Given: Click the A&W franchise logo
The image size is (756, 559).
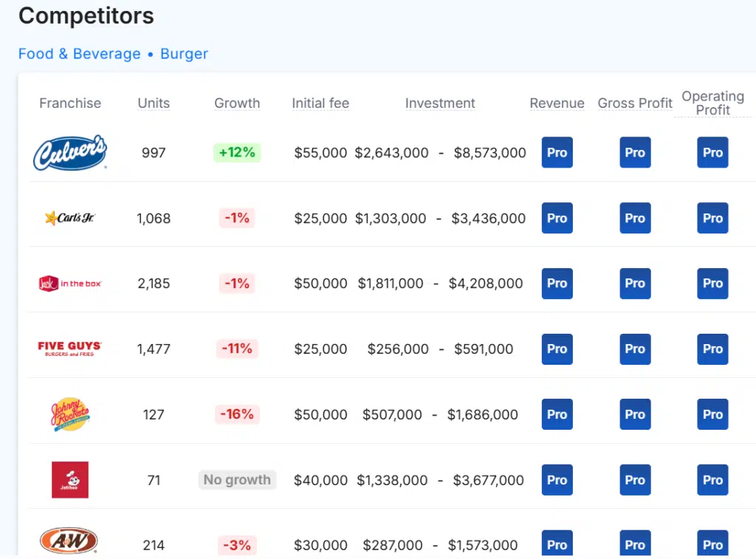Looking at the screenshot, I should [x=70, y=542].
